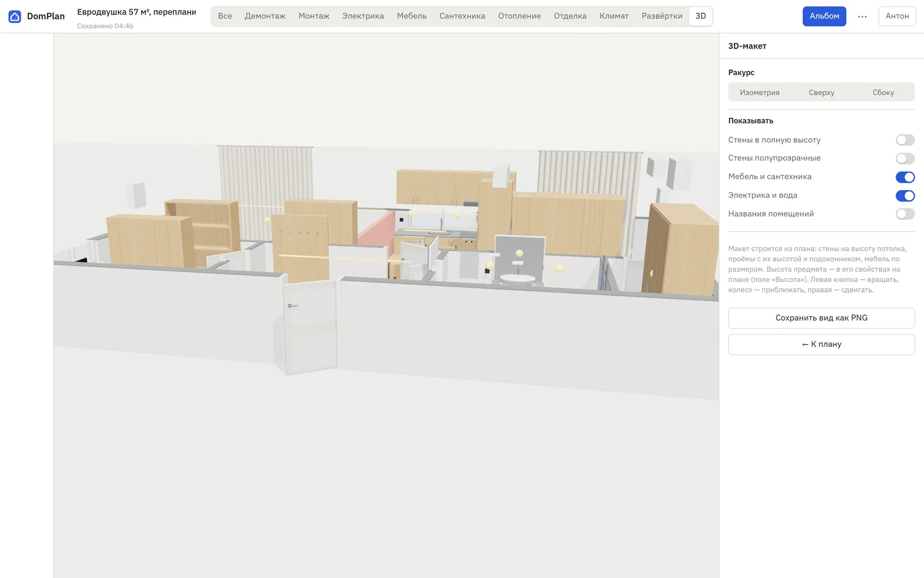Image resolution: width=924 pixels, height=578 pixels.
Task: Enable 'Стены полупрозрачные' switch
Action: pyautogui.click(x=905, y=158)
